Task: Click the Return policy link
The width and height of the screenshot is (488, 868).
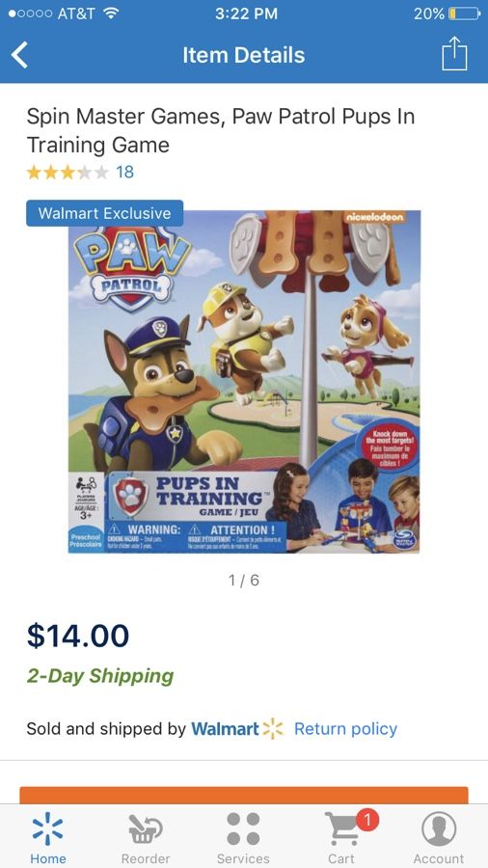Action: 345,729
